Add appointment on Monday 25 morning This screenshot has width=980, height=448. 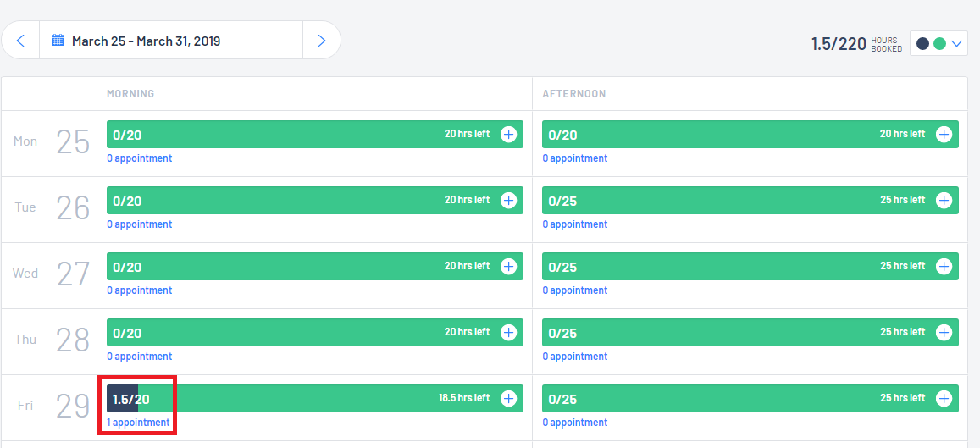pos(509,135)
